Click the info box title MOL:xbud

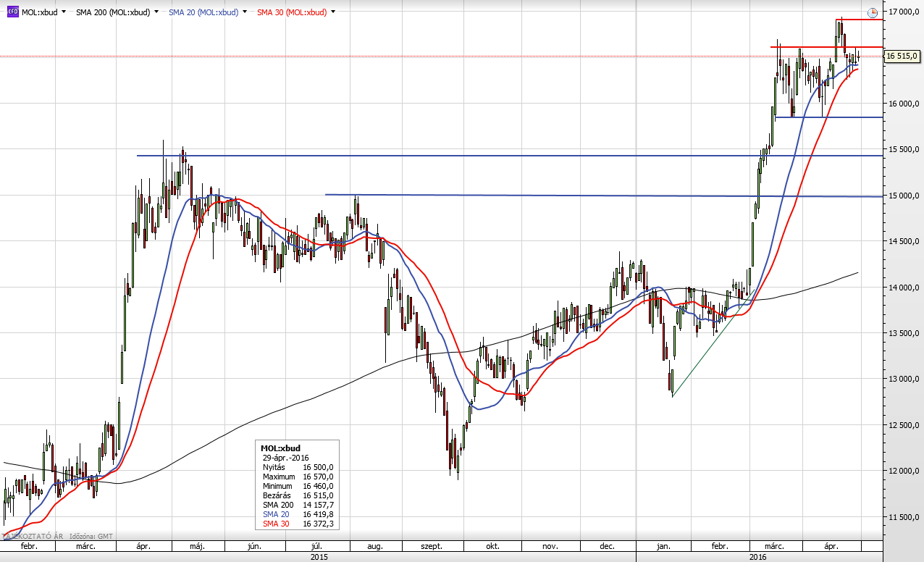pyautogui.click(x=280, y=448)
